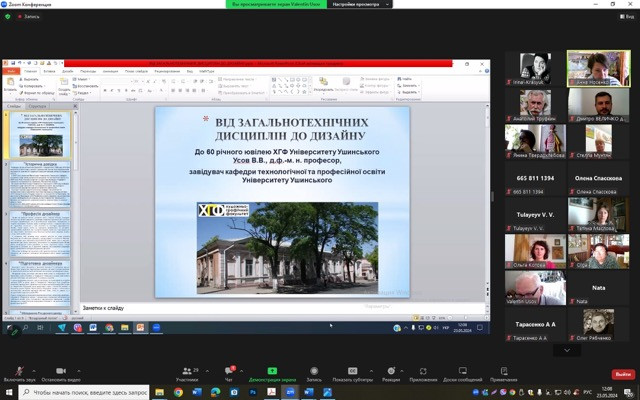This screenshot has height=400, width=640.
Task: Open the Reactions menu
Action: (391, 371)
